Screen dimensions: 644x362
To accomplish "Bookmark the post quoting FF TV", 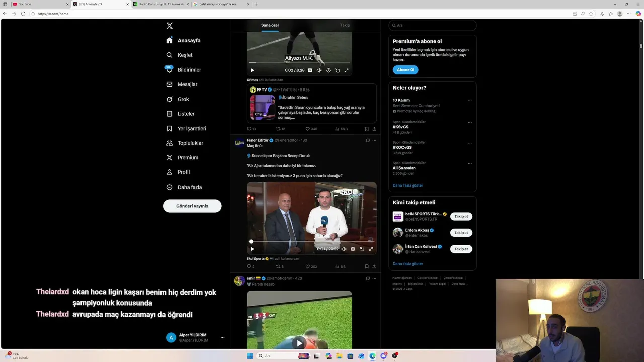I will (367, 129).
